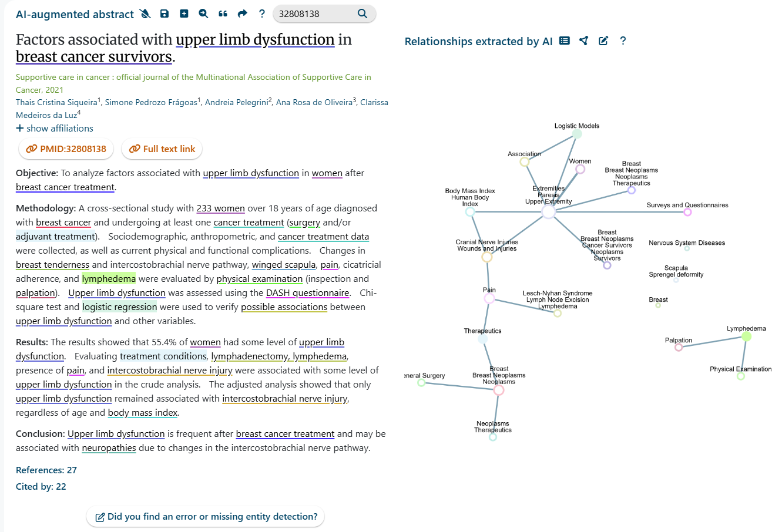Open the Full text link button
This screenshot has height=532, width=782.
[162, 149]
